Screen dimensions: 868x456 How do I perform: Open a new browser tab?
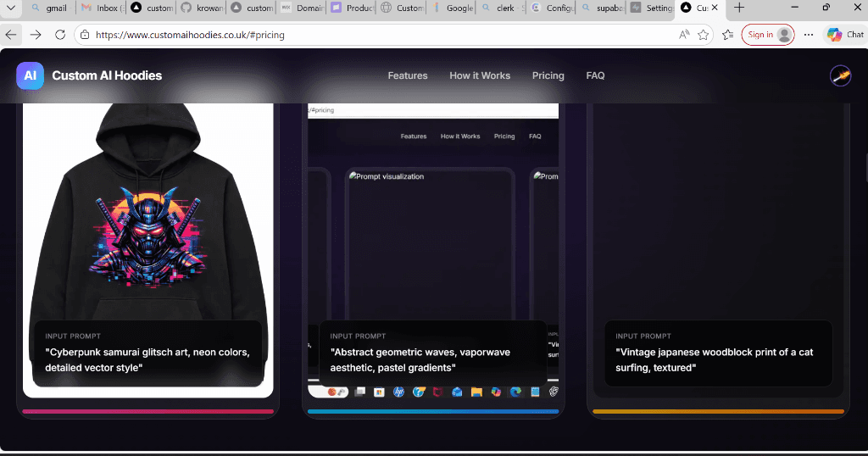pyautogui.click(x=739, y=8)
